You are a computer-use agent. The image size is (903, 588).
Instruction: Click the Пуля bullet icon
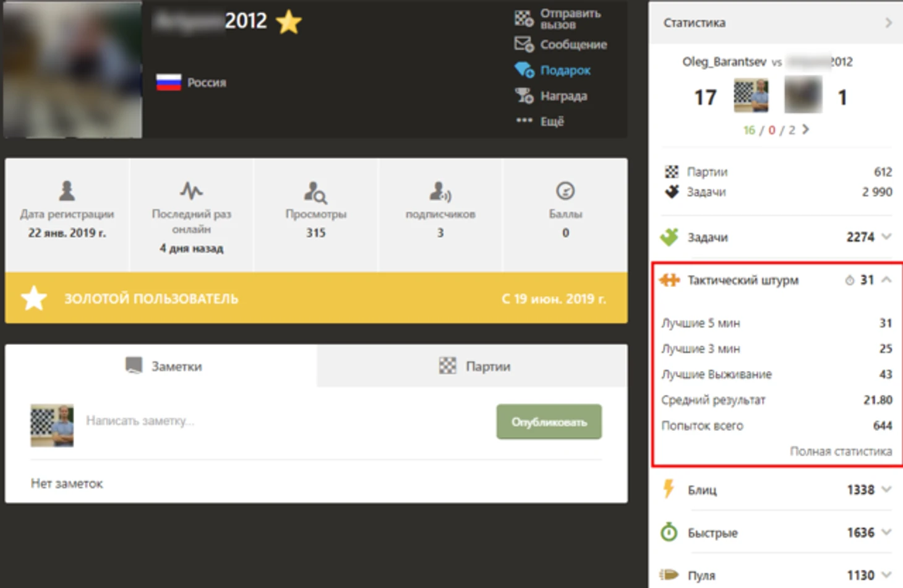pyautogui.click(x=669, y=574)
